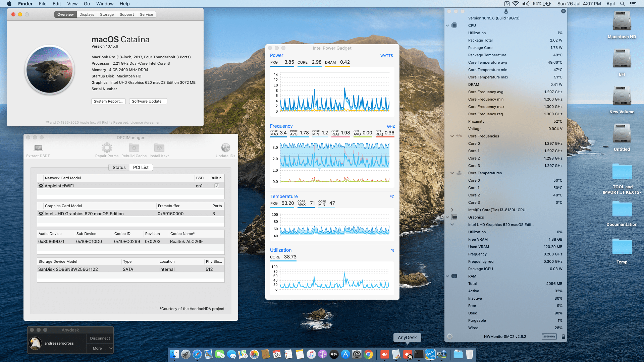Click Wi-Fi icon in menu bar
The image size is (644, 362).
[516, 4]
